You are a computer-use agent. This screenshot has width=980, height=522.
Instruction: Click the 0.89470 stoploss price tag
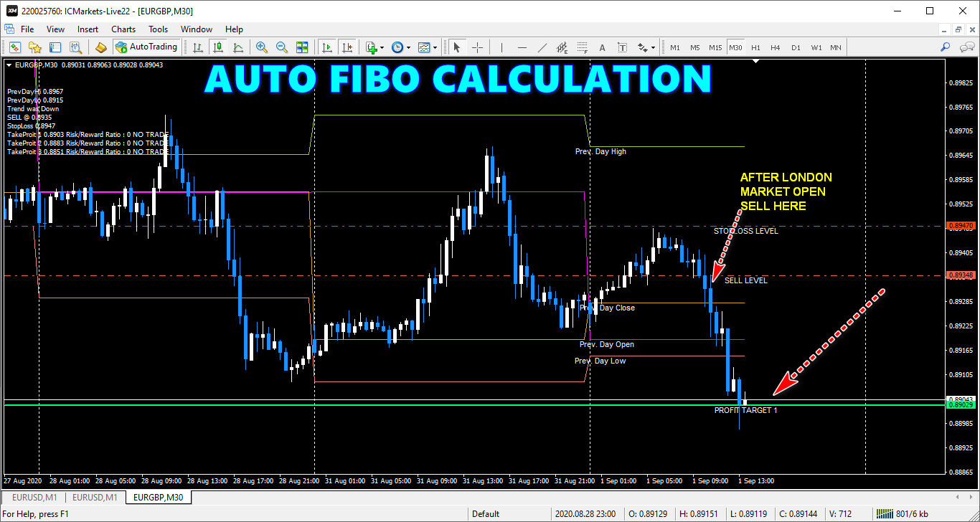tap(961, 226)
